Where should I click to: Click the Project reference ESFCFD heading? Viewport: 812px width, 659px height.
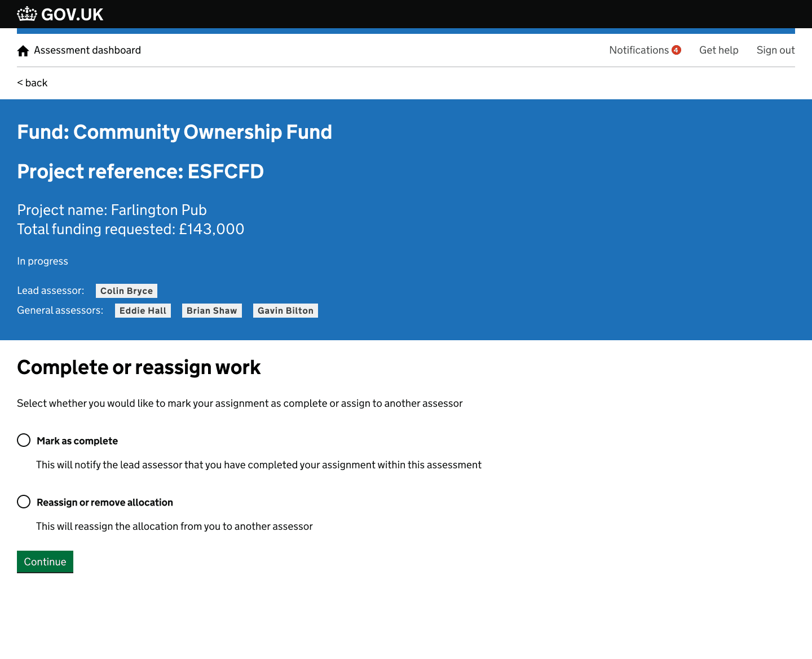click(x=140, y=172)
